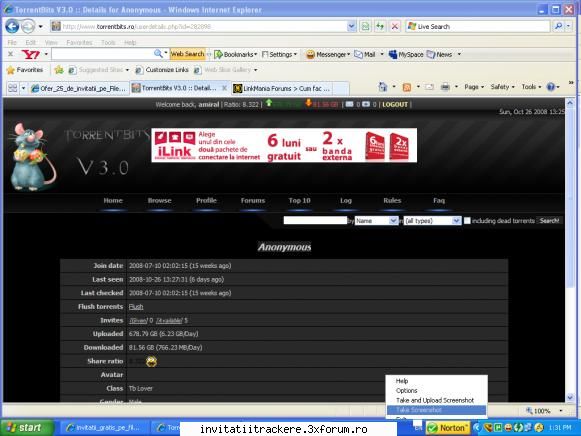Image resolution: width=581 pixels, height=436 pixels.
Task: Click the Windows start button
Action: tap(26, 427)
